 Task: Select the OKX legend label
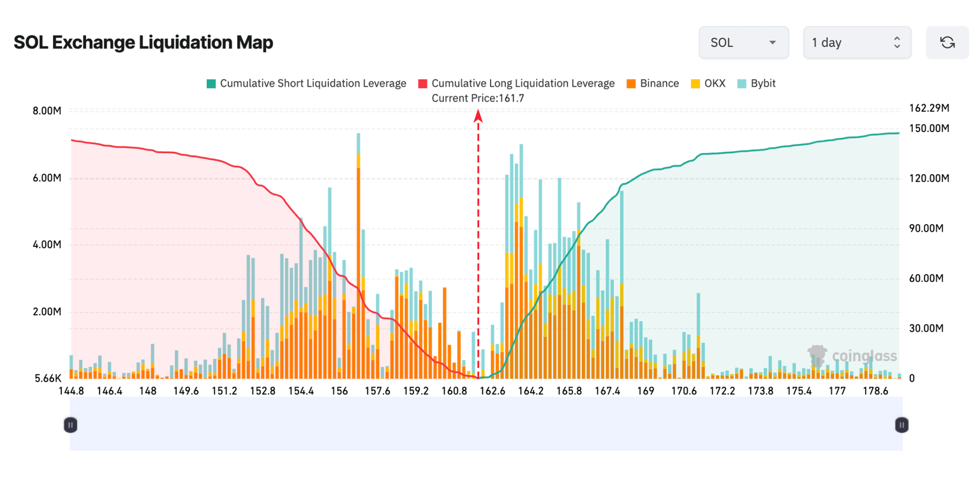(x=715, y=83)
